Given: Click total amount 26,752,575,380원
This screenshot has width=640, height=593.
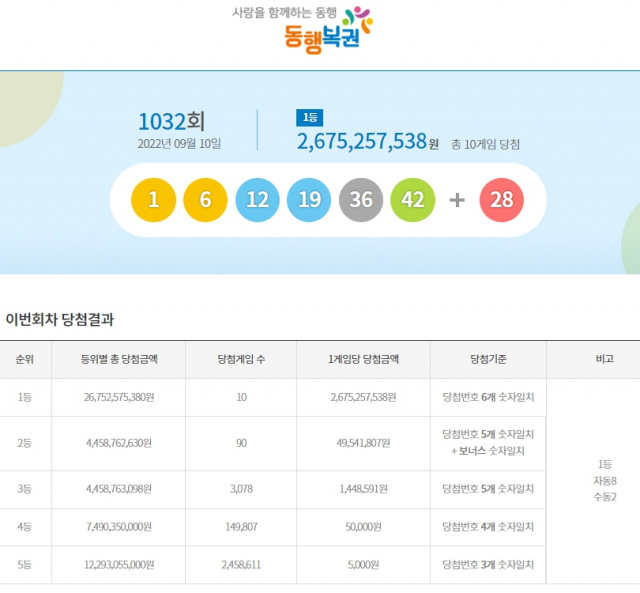Looking at the screenshot, I should pos(119,397).
